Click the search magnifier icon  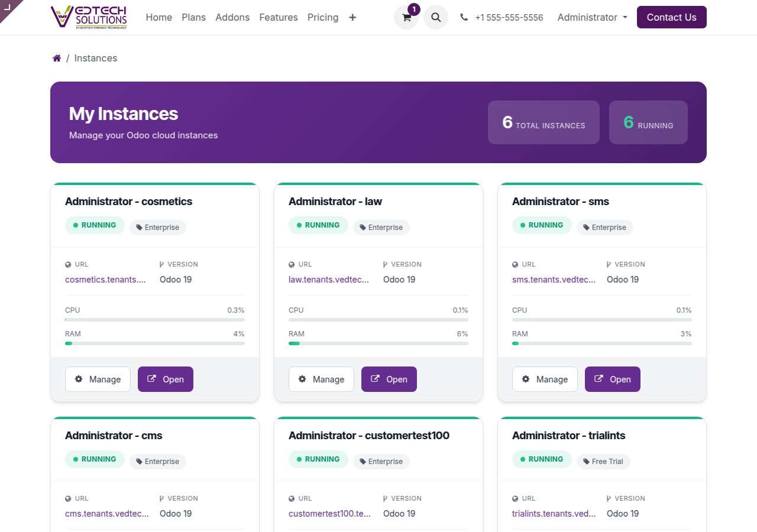click(x=436, y=17)
